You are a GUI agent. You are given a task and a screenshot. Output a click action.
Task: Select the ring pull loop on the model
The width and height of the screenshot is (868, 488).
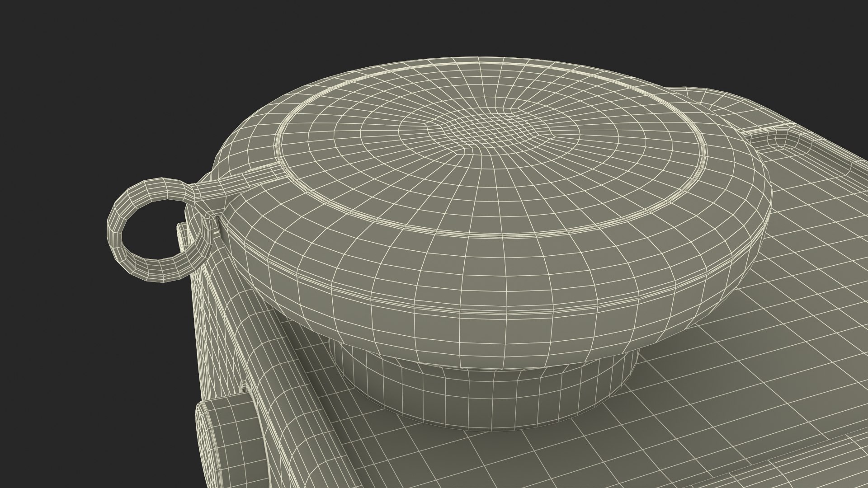click(160, 230)
